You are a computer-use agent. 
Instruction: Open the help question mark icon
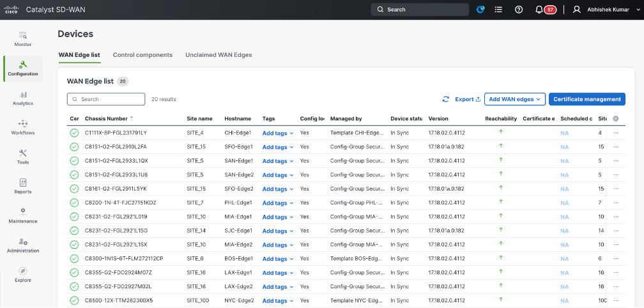(519, 10)
